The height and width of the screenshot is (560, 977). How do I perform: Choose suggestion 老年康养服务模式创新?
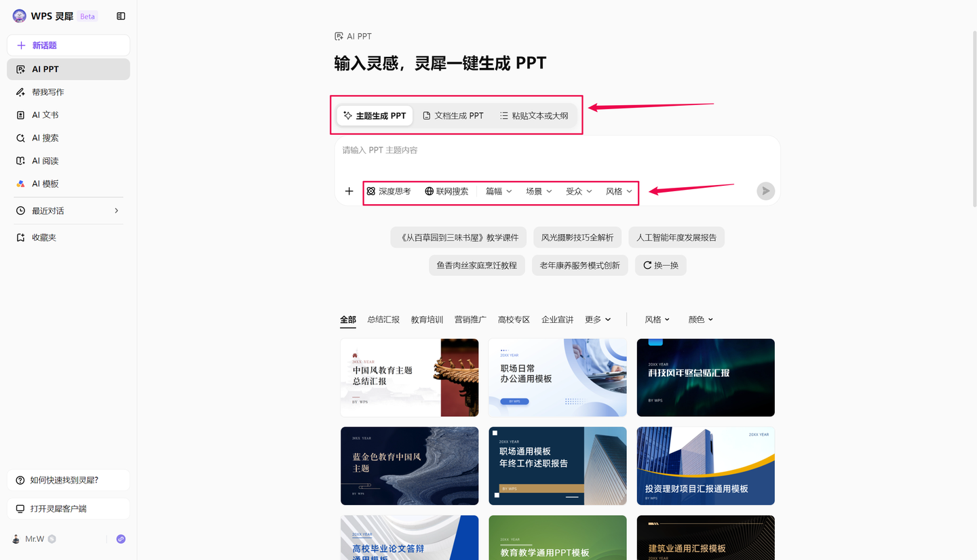(x=580, y=265)
